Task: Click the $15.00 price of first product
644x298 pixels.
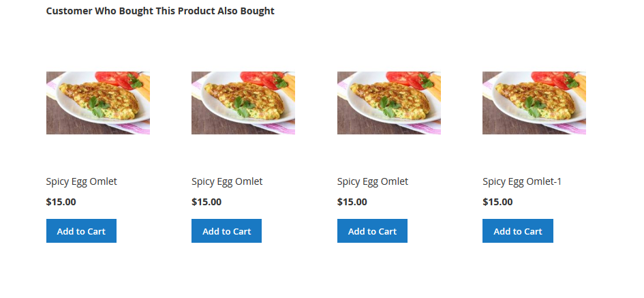Action: 61,202
